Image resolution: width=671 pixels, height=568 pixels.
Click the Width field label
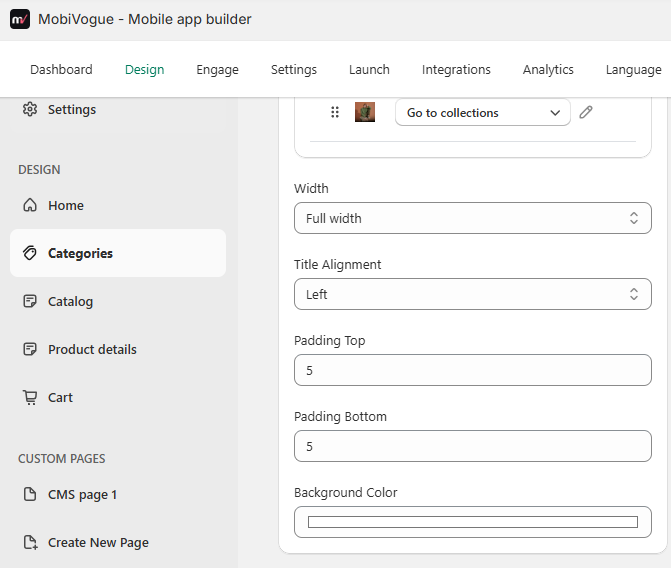(311, 188)
